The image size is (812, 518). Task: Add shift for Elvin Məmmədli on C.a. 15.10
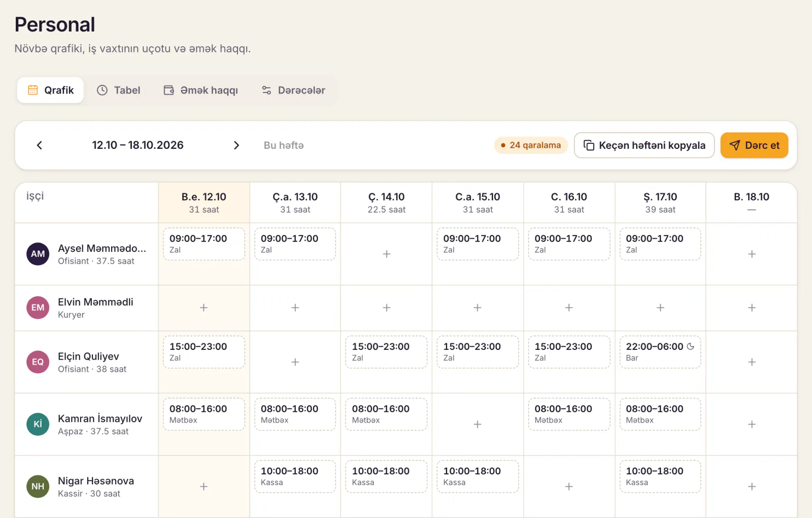pos(478,308)
